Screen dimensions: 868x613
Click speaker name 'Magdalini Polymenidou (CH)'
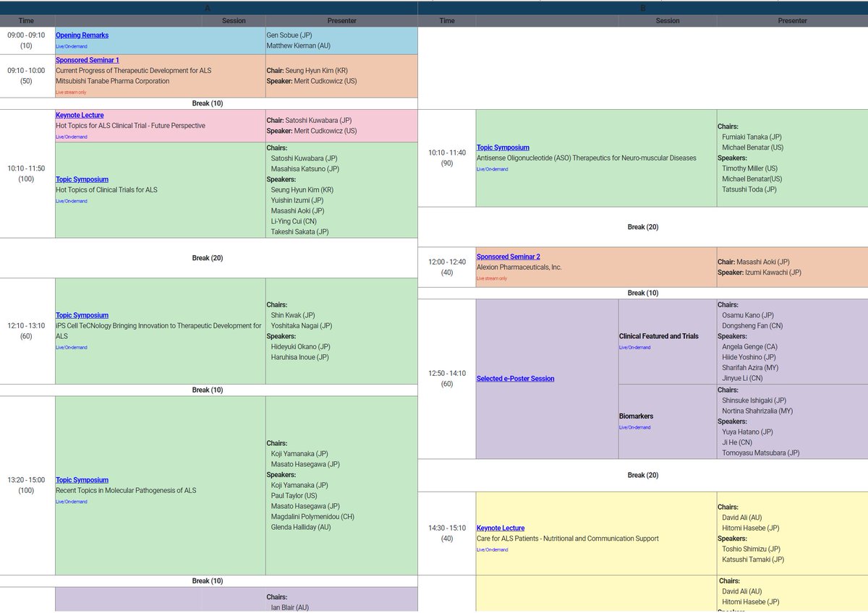tap(312, 517)
